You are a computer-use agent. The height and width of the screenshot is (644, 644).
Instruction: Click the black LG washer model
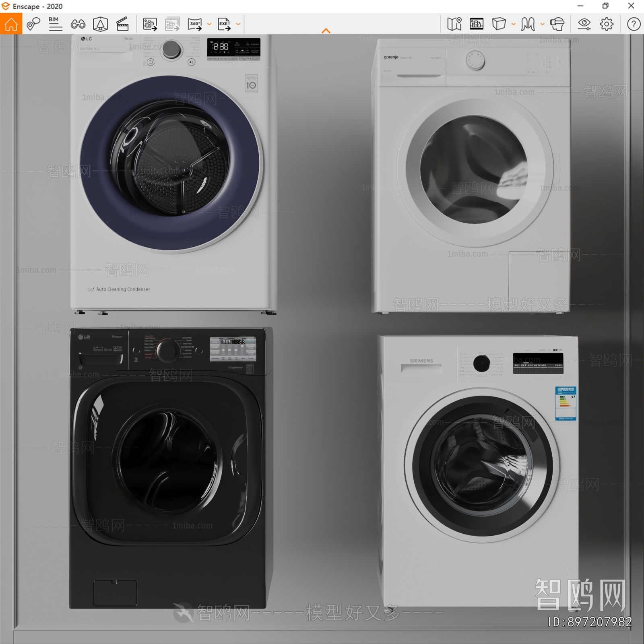[171, 467]
